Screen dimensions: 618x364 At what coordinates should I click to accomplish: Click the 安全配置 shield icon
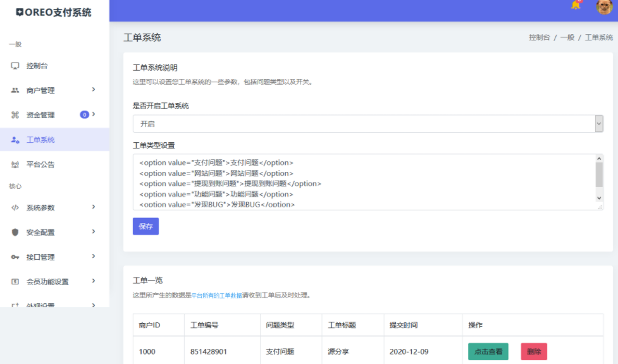pyautogui.click(x=15, y=232)
